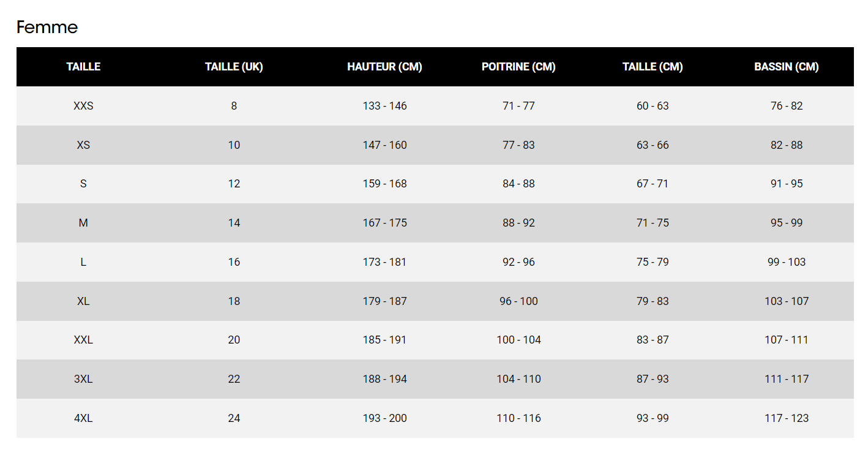868x455 pixels.
Task: Click chest range 92 - 96
Action: pos(518,262)
